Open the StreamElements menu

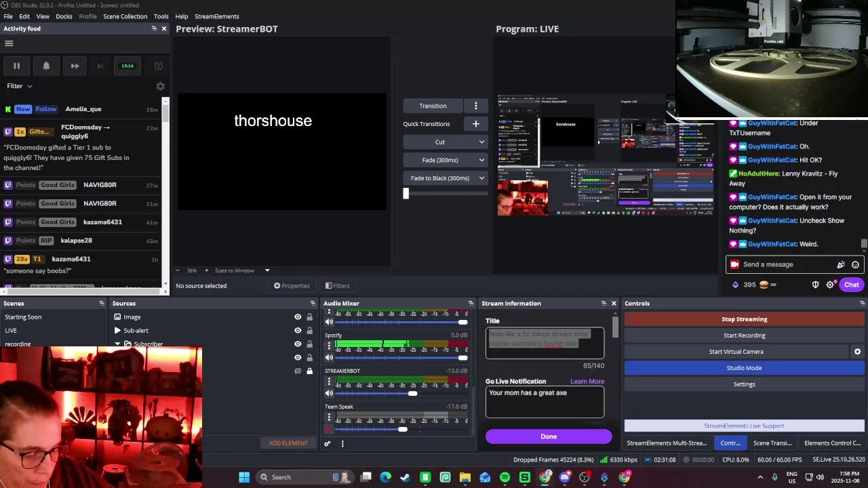(x=217, y=16)
